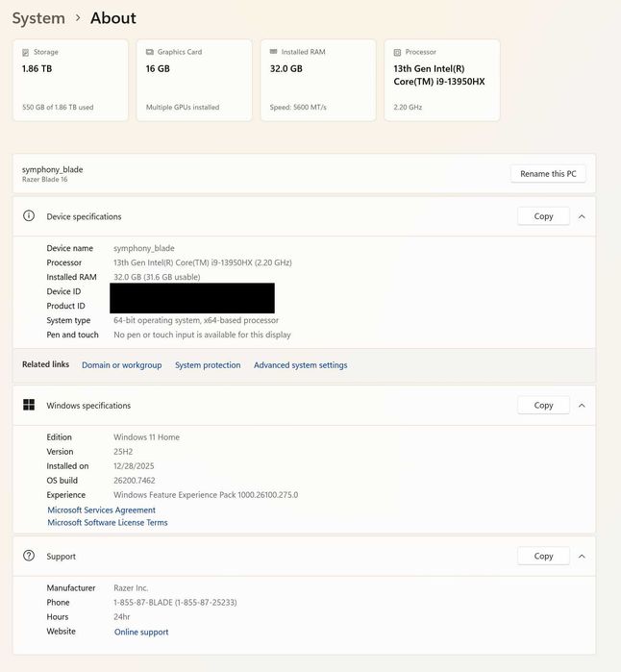The width and height of the screenshot is (621, 672).
Task: Open the Online support website link
Action: point(141,632)
